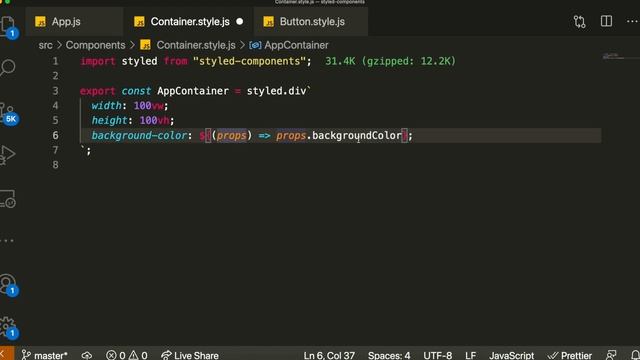Click "styled-components" string on line 1
Viewport: 640px width, 360px height.
(249, 61)
